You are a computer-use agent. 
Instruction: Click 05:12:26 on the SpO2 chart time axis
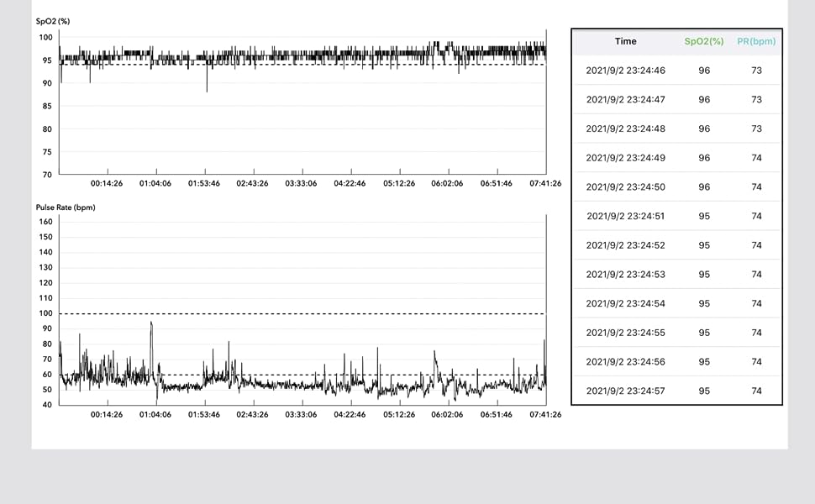tap(399, 183)
